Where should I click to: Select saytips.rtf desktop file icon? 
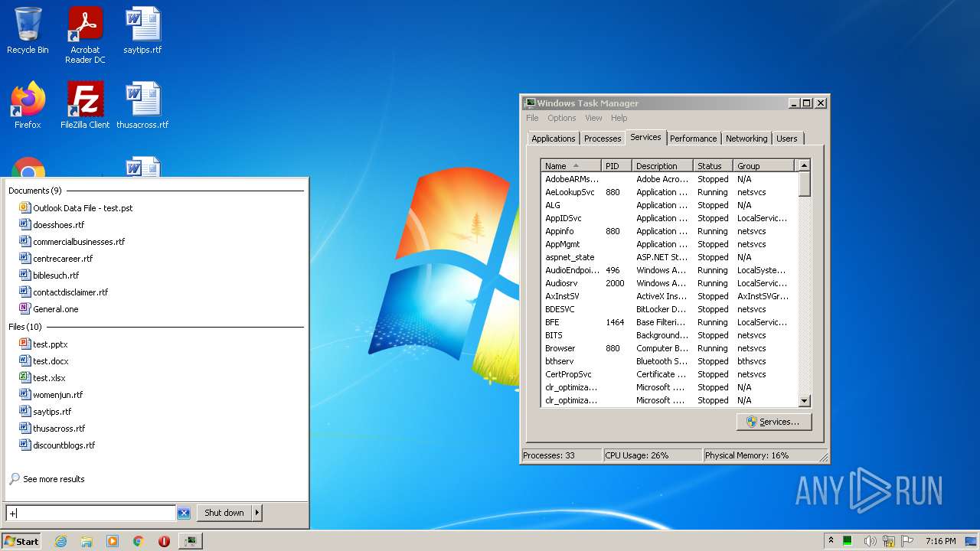point(142,31)
